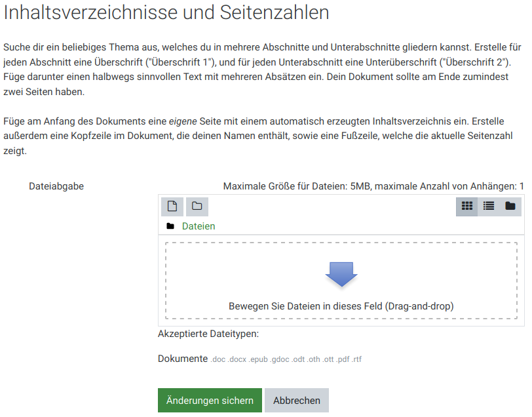Click the black folder icon beside Dateien
This screenshot has height=417, width=532.
click(170, 226)
